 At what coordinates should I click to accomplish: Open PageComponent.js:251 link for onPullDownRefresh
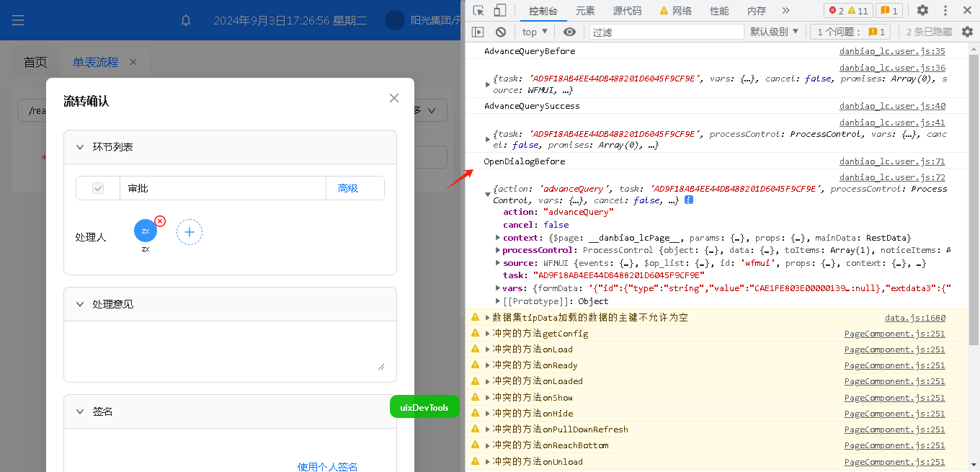coord(895,429)
